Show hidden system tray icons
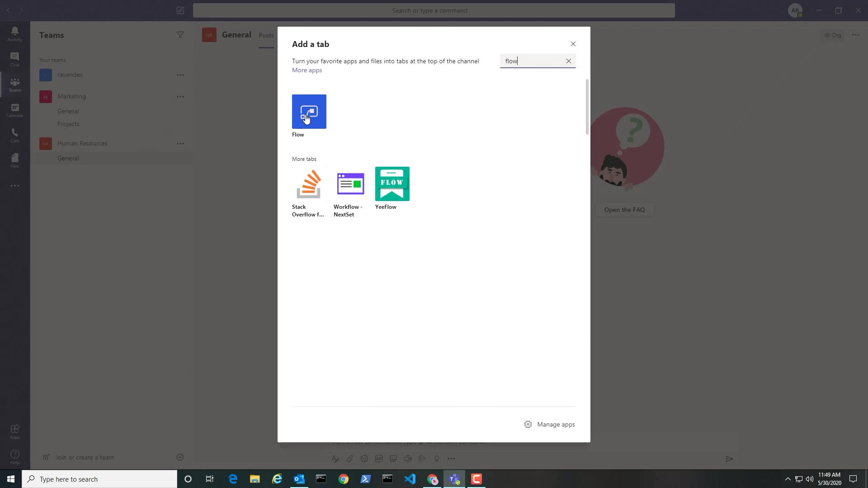This screenshot has width=868, height=488. coord(788,479)
